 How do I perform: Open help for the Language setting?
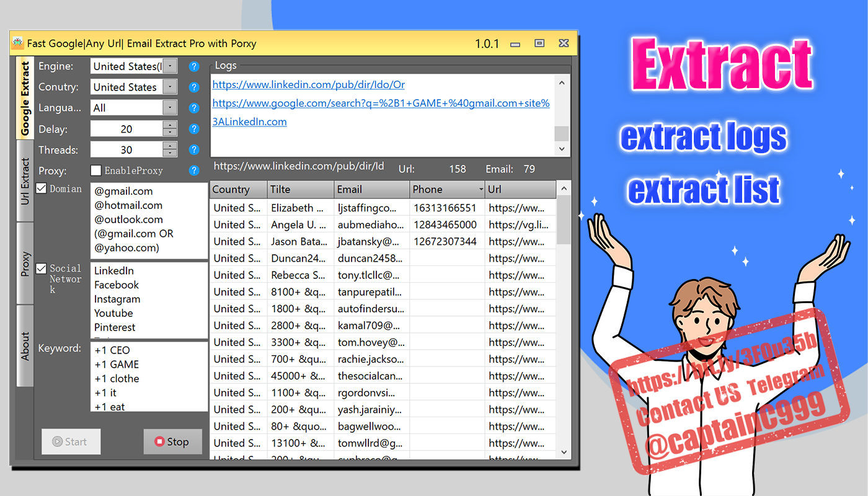pos(194,107)
